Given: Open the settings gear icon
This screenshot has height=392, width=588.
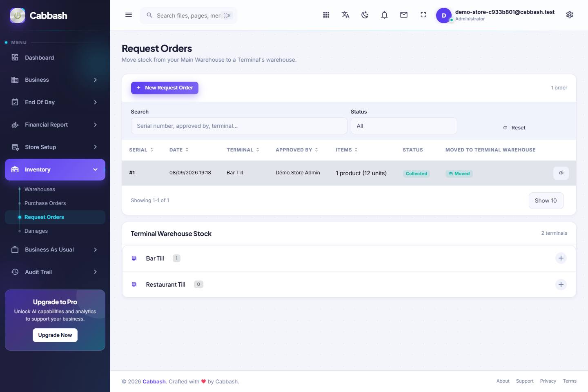Looking at the screenshot, I should tap(570, 15).
